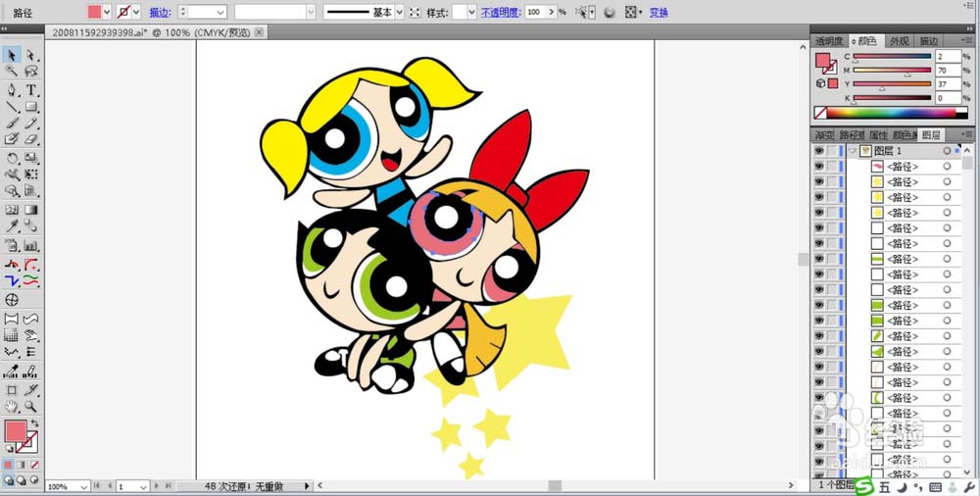Image resolution: width=980 pixels, height=496 pixels.
Task: Select the Column Graph tool
Action: click(30, 246)
